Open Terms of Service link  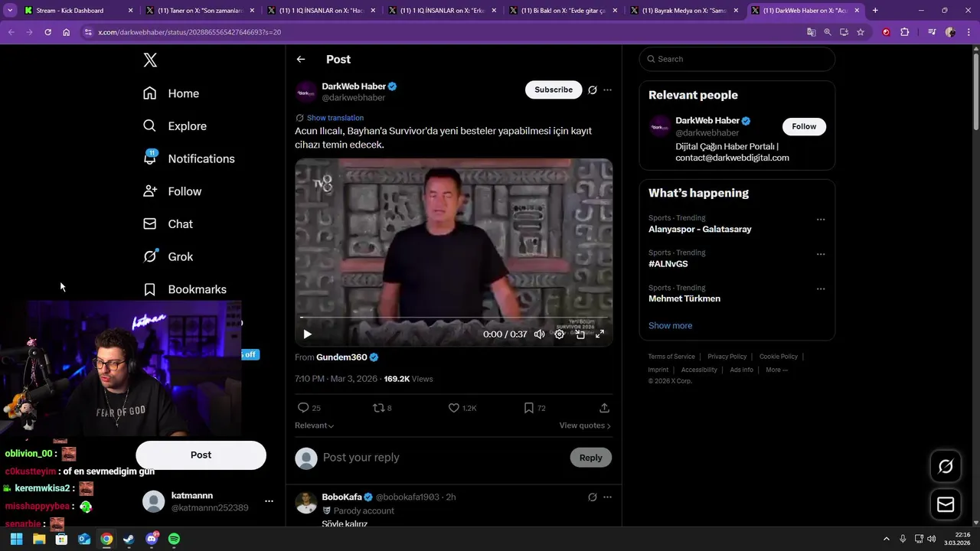click(x=671, y=357)
